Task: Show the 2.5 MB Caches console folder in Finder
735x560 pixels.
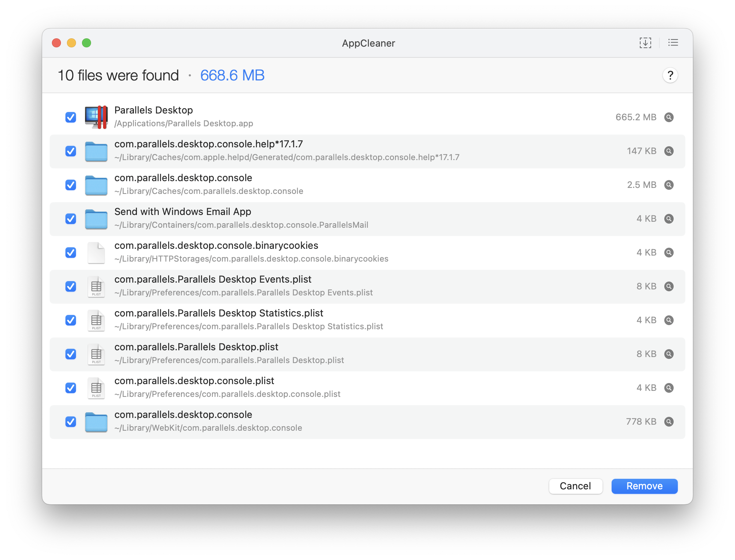Action: click(x=669, y=185)
